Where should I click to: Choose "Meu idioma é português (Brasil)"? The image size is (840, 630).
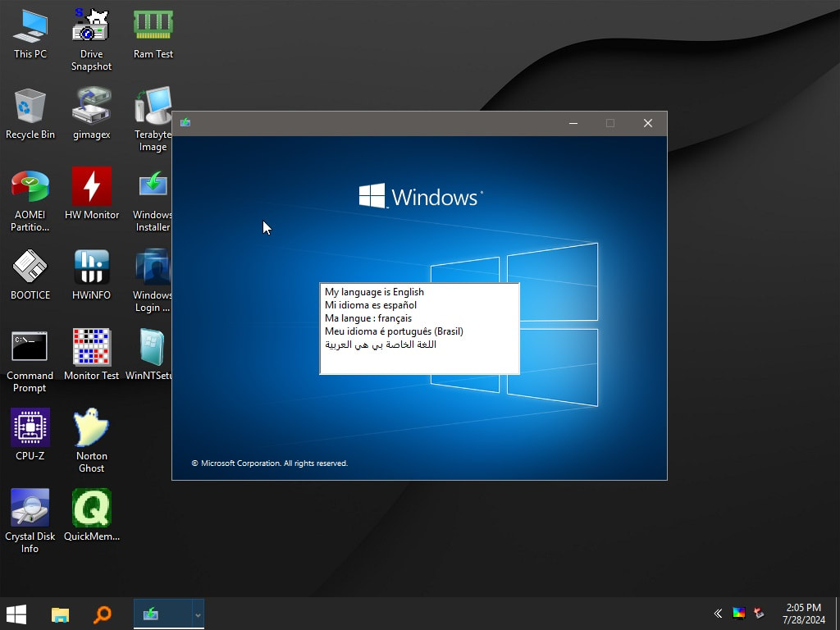[x=419, y=331]
